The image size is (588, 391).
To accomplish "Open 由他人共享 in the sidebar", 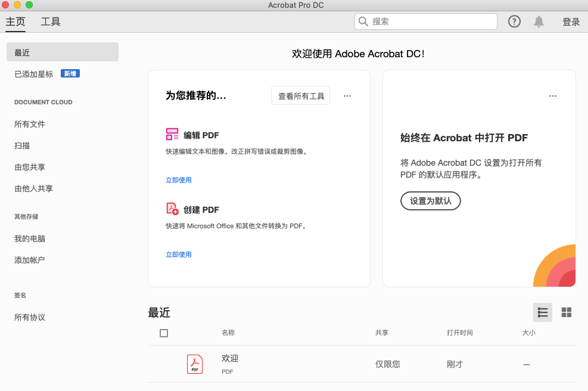I will click(33, 188).
